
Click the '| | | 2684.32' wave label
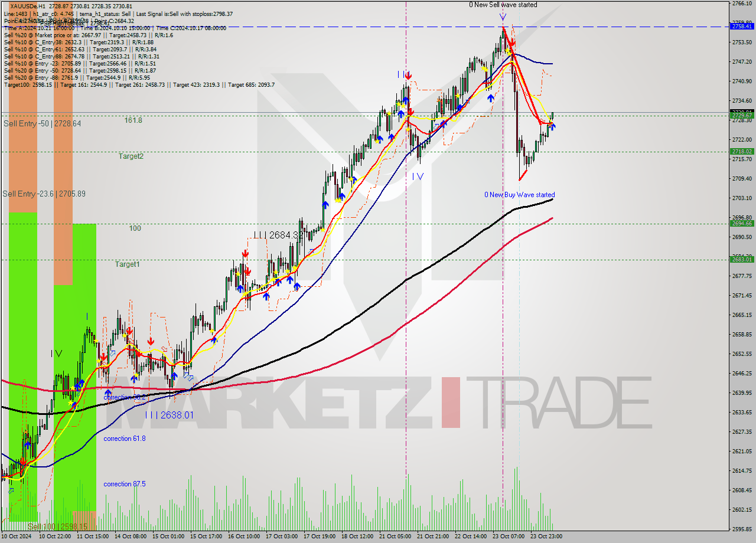coord(278,235)
